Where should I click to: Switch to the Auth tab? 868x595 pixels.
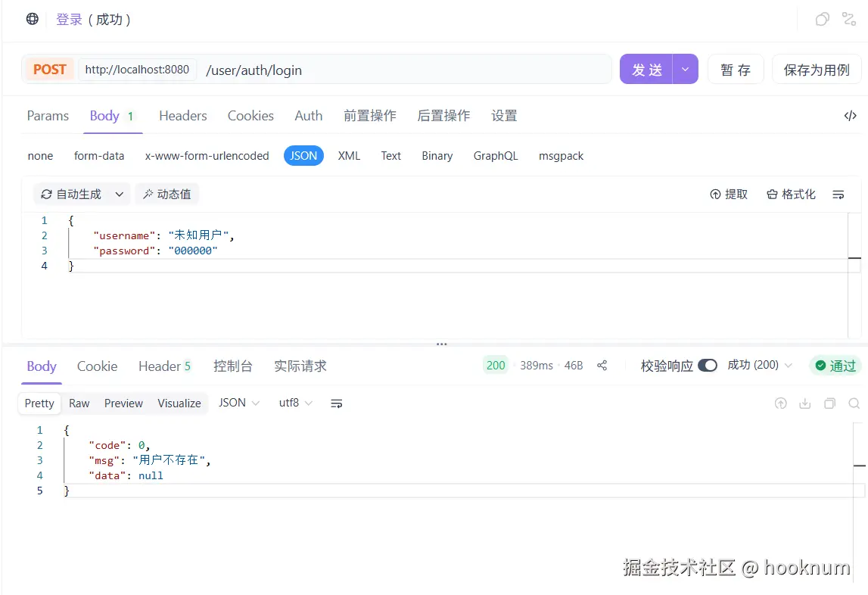tap(308, 116)
